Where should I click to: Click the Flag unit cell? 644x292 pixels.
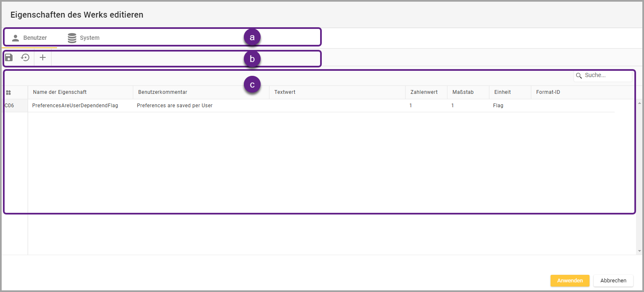tap(498, 106)
